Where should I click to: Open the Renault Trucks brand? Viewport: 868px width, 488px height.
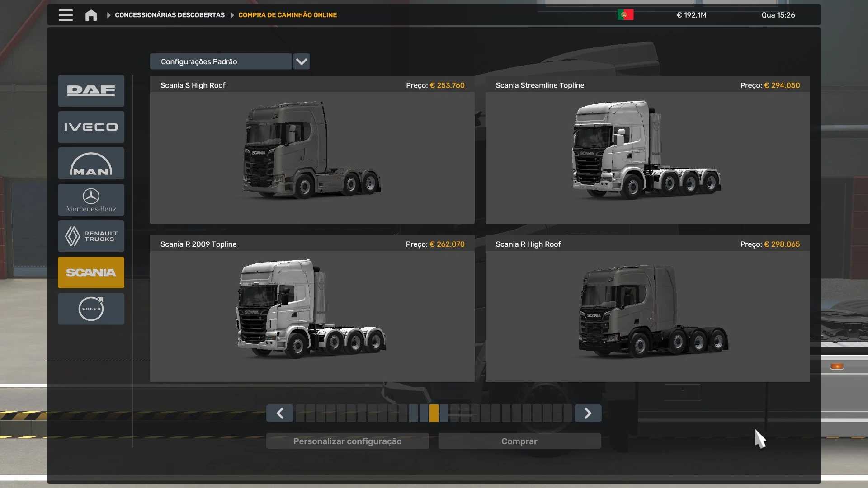coord(91,236)
